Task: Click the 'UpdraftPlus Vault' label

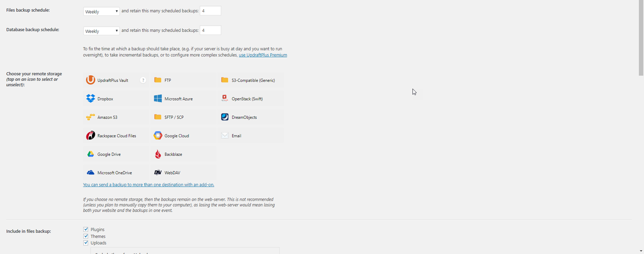Action: tap(113, 80)
